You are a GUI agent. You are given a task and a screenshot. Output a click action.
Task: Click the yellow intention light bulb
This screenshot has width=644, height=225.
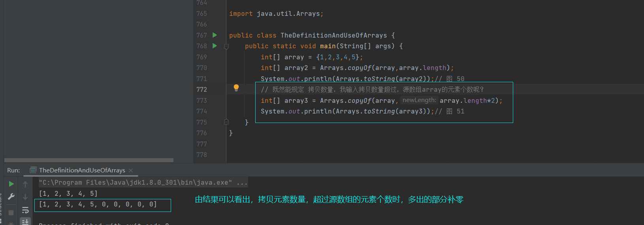[x=236, y=88]
